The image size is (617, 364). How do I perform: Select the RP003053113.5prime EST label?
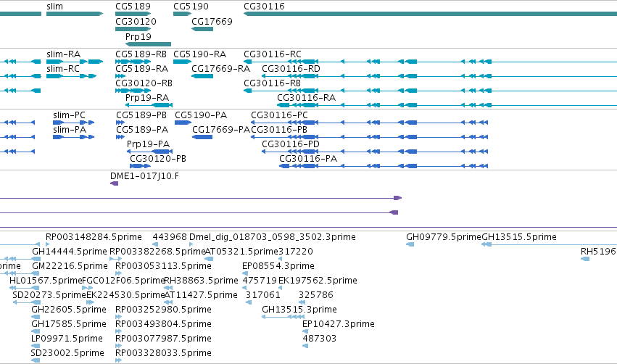[163, 266]
